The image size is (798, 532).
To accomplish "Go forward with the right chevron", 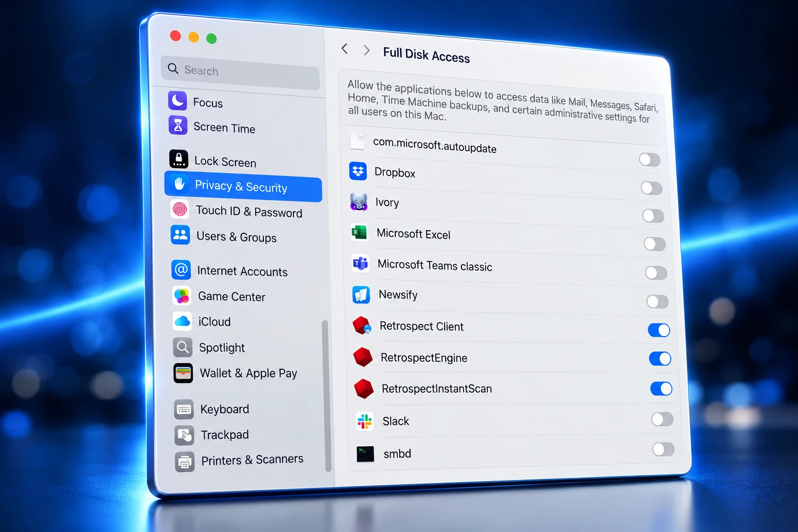I will tap(367, 50).
